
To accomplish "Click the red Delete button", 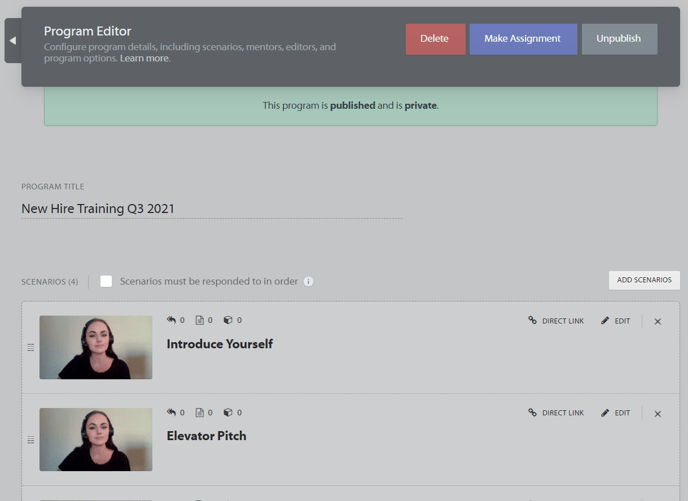I will (x=435, y=39).
